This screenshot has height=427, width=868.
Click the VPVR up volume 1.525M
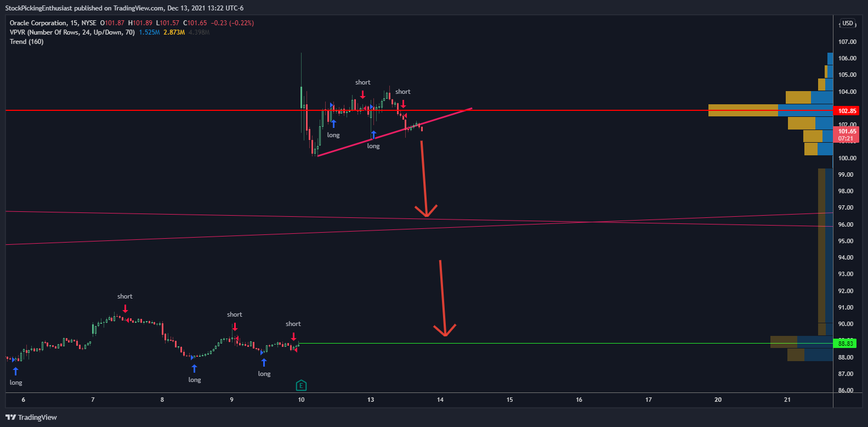tap(149, 32)
